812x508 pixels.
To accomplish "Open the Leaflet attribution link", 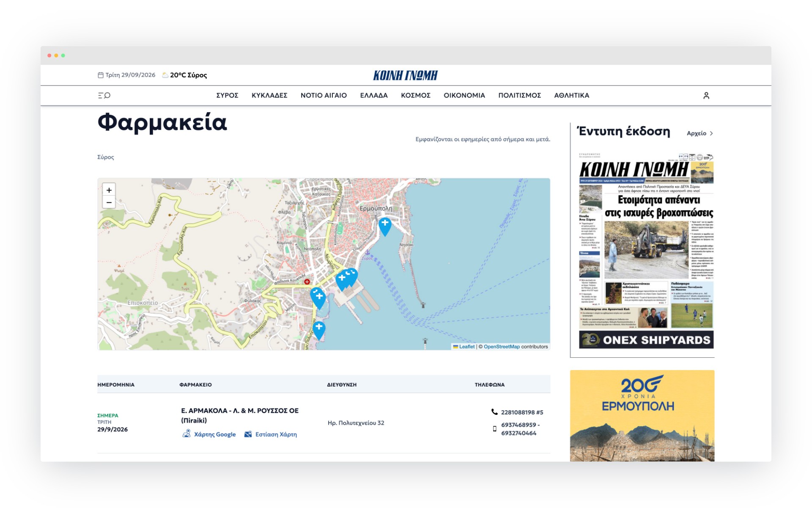I will [x=467, y=346].
